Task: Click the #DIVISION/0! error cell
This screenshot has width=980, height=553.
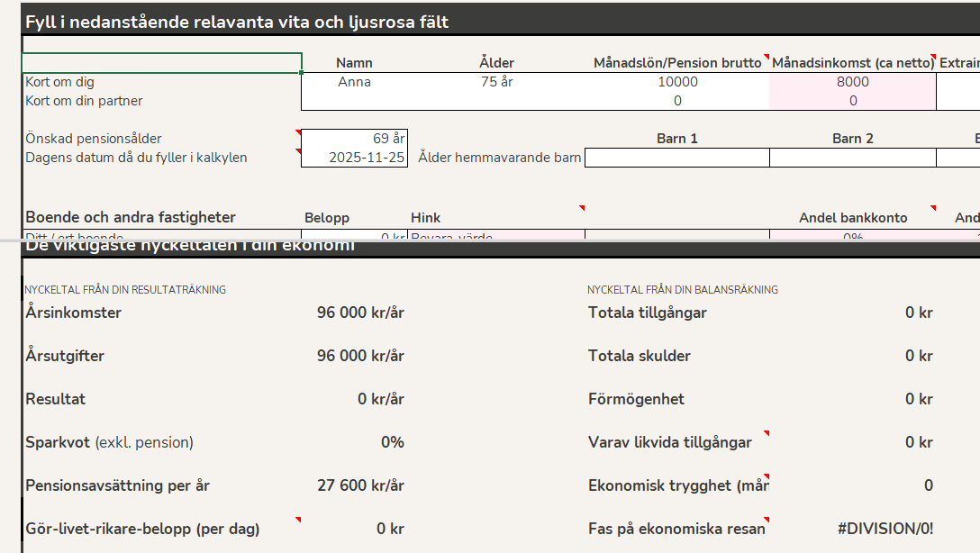Action: [x=885, y=529]
